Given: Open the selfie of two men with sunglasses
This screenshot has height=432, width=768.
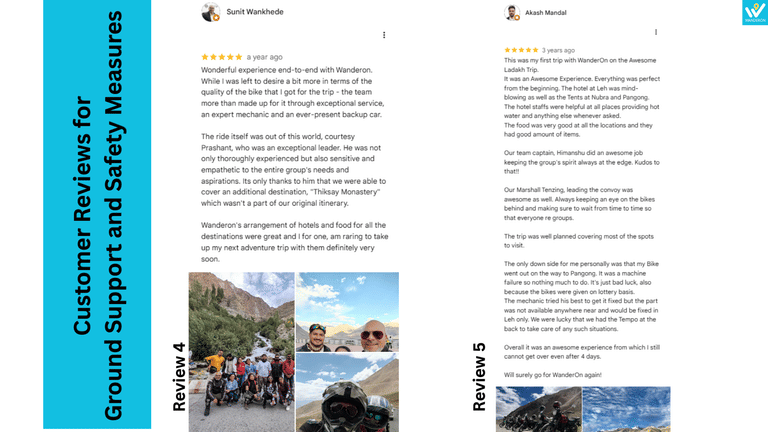Looking at the screenshot, I should (347, 312).
